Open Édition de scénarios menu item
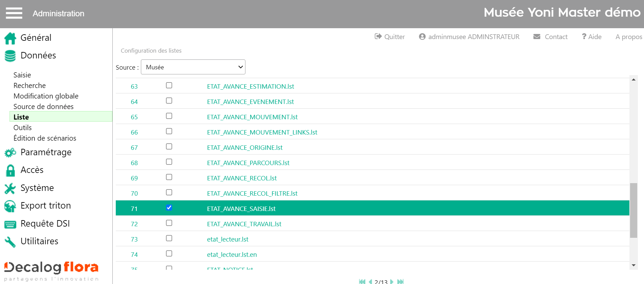The height and width of the screenshot is (284, 644). point(45,138)
